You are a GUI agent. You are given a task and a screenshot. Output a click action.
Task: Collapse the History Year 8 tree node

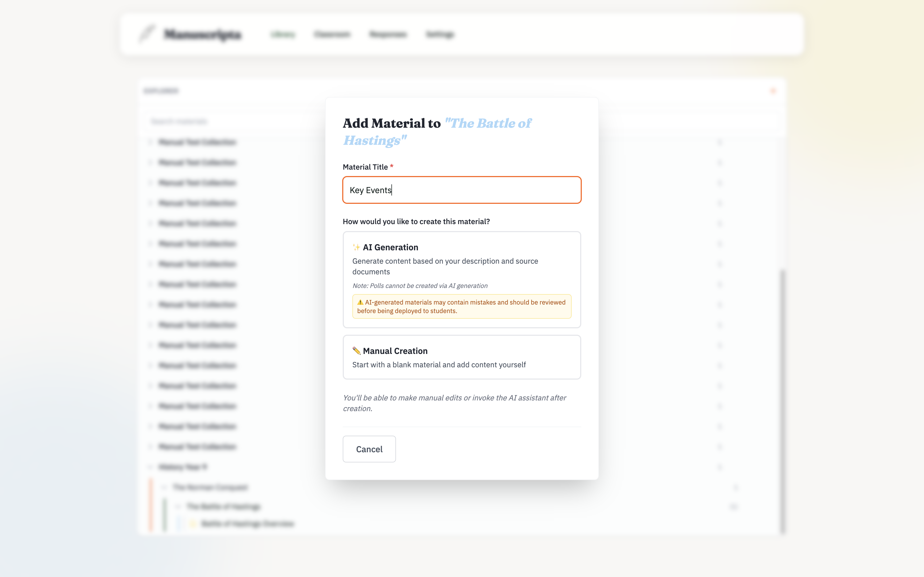tap(150, 467)
